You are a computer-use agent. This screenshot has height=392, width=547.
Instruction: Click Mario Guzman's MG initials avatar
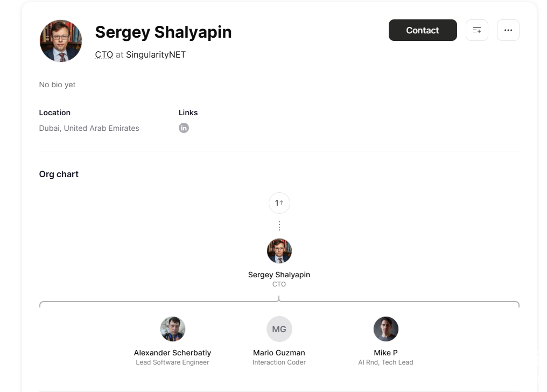[x=279, y=329]
